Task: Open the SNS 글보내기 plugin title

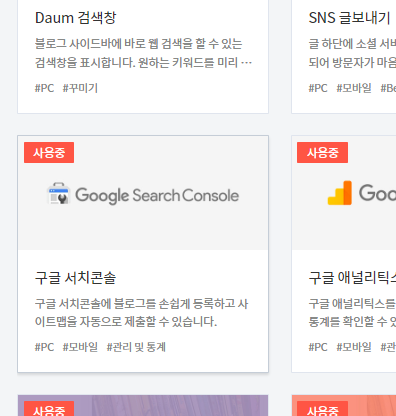Action: click(349, 18)
